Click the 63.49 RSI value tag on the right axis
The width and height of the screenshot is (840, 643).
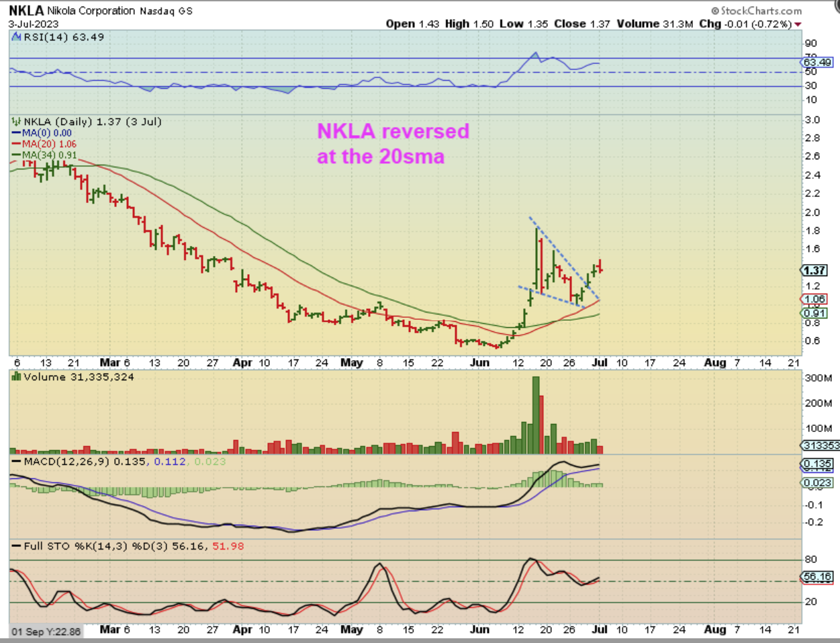(x=818, y=62)
